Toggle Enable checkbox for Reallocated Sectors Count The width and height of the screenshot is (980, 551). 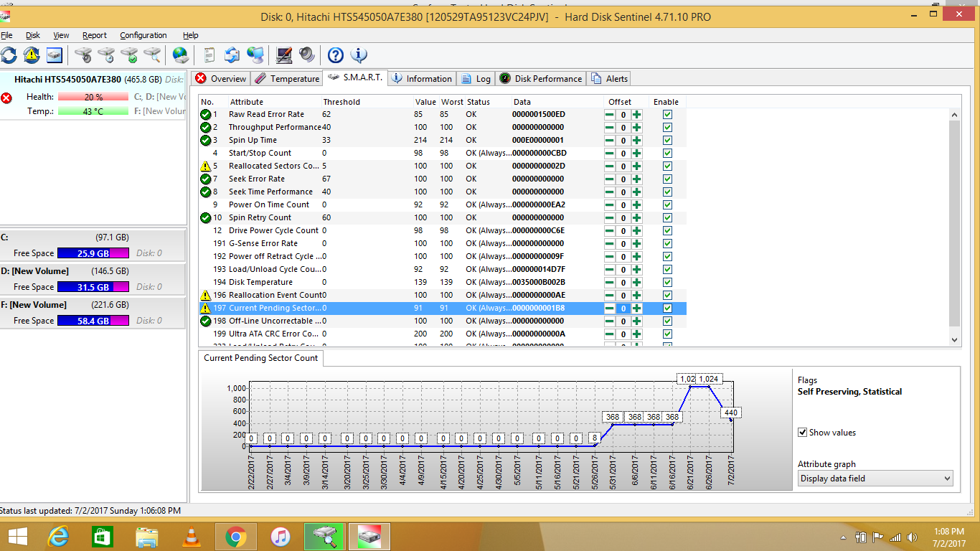pyautogui.click(x=667, y=166)
